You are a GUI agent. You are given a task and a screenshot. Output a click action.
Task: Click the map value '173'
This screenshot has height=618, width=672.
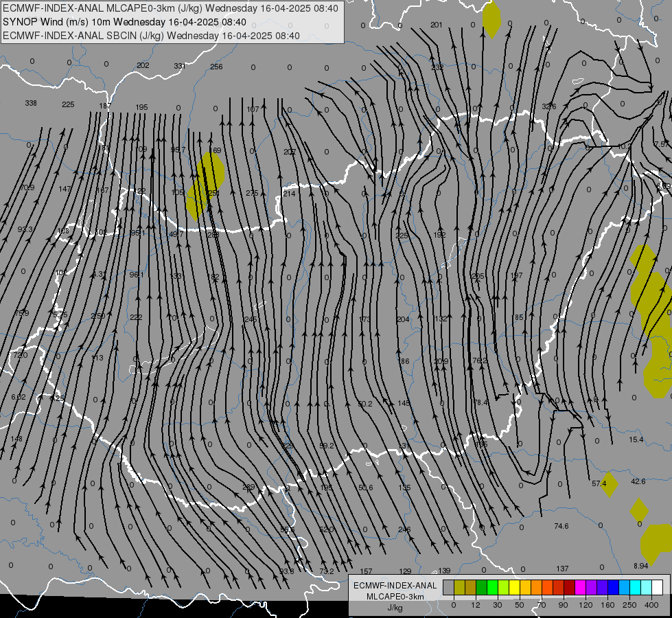[364, 319]
